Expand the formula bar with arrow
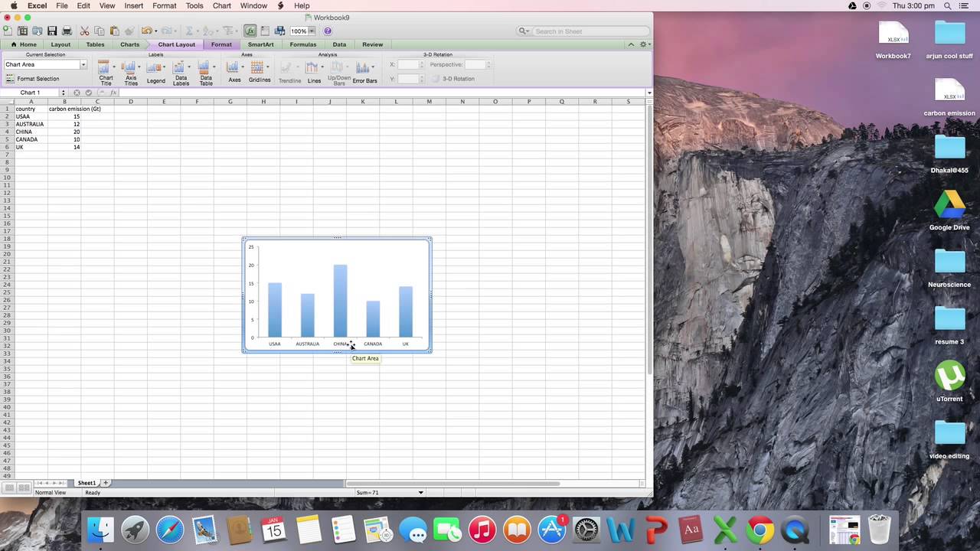The image size is (980, 551). pyautogui.click(x=649, y=93)
